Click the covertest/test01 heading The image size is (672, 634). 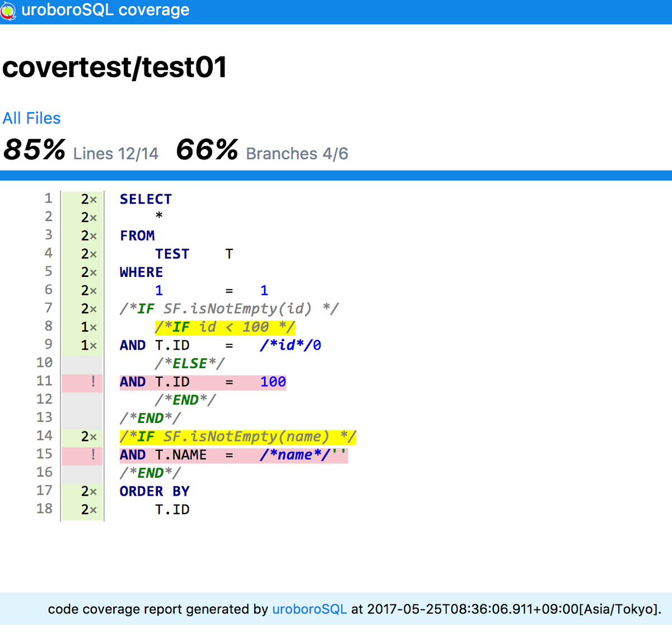[x=115, y=68]
